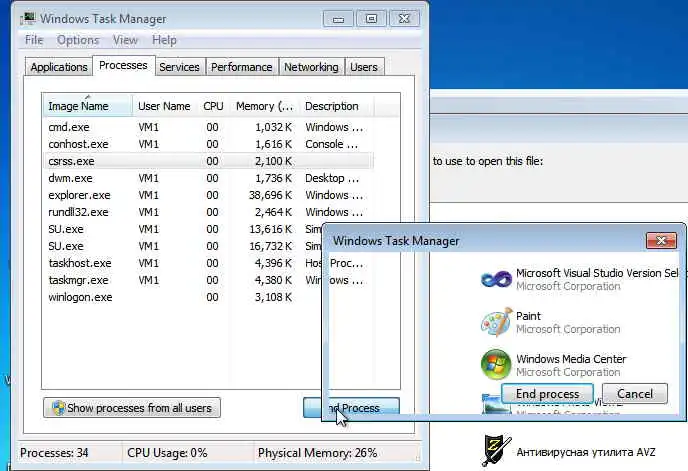Select the Windows Media Center entry label
Image resolution: width=688 pixels, height=471 pixels.
(x=571, y=359)
